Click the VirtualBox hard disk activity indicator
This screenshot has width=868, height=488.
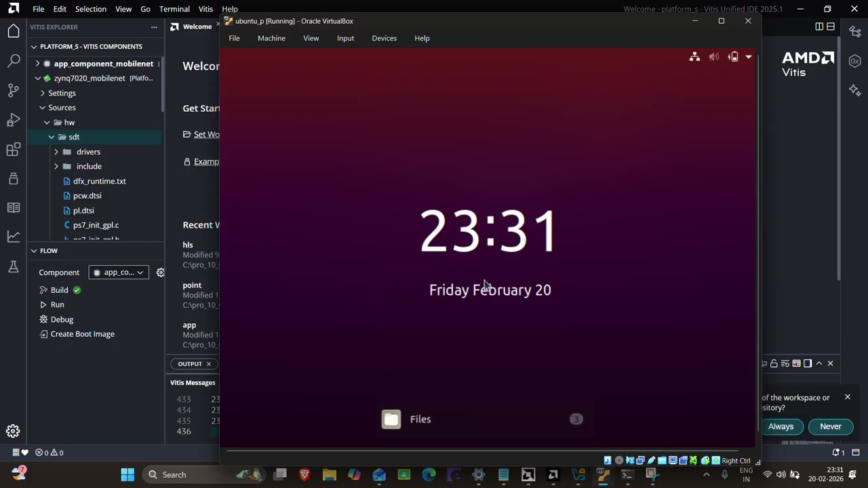point(608,461)
